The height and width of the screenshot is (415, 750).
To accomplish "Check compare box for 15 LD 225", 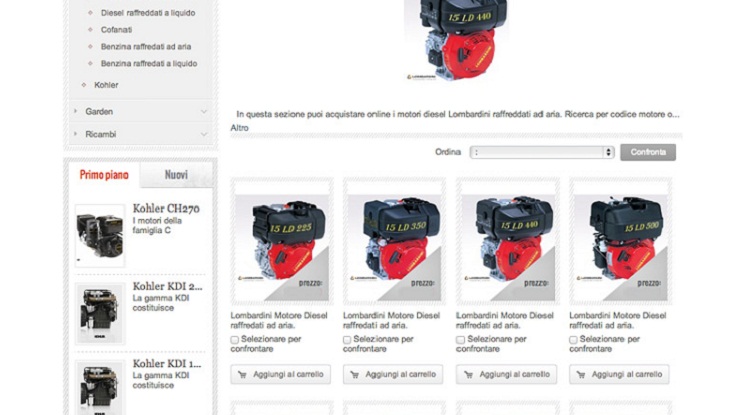I will coord(234,339).
